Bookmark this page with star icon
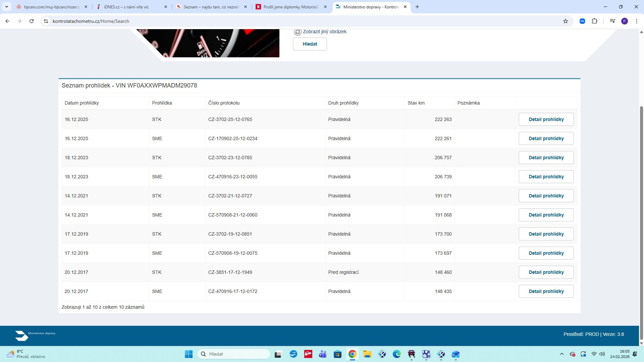644x362 pixels. pyautogui.click(x=566, y=21)
